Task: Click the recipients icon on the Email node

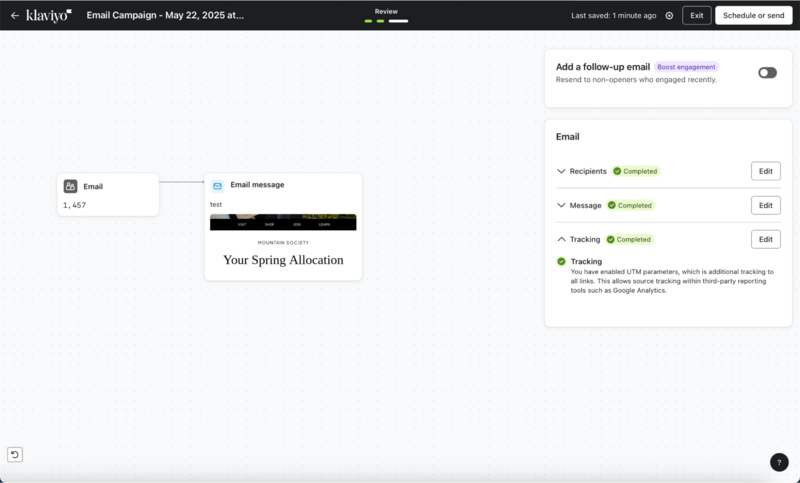Action: click(70, 186)
